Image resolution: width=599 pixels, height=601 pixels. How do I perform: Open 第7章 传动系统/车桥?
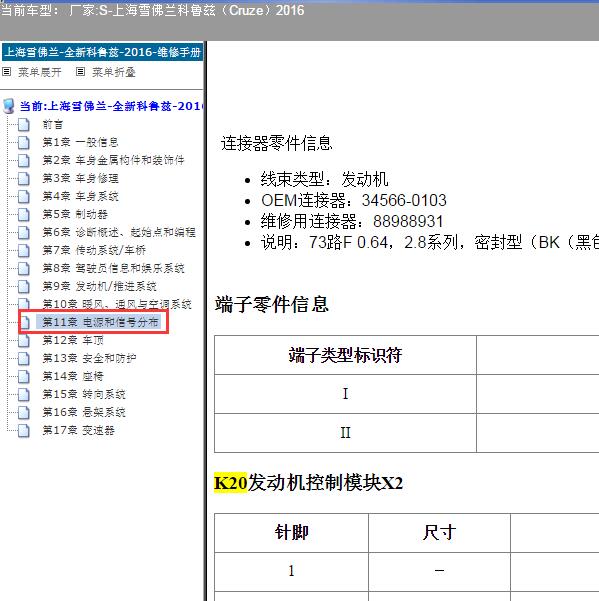coord(94,250)
